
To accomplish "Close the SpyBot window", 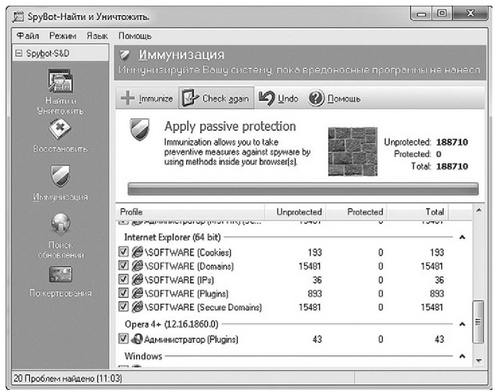I will pyautogui.click(x=471, y=13).
